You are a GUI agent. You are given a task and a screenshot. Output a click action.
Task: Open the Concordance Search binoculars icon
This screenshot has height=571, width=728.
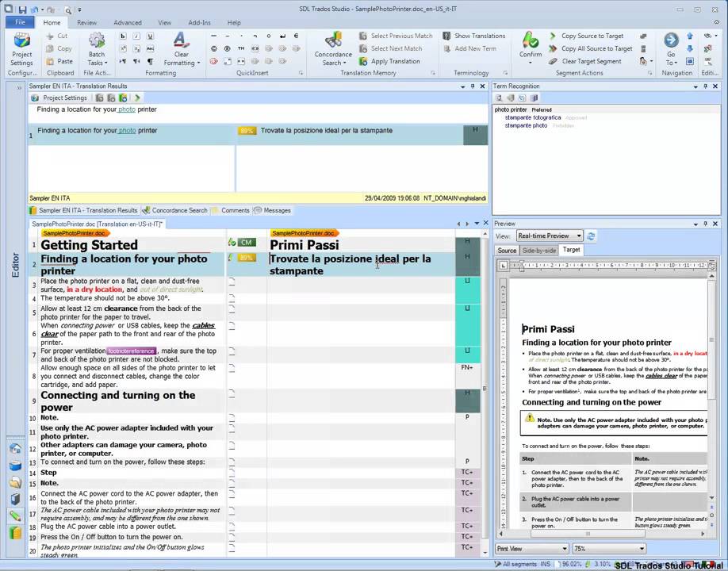[333, 40]
